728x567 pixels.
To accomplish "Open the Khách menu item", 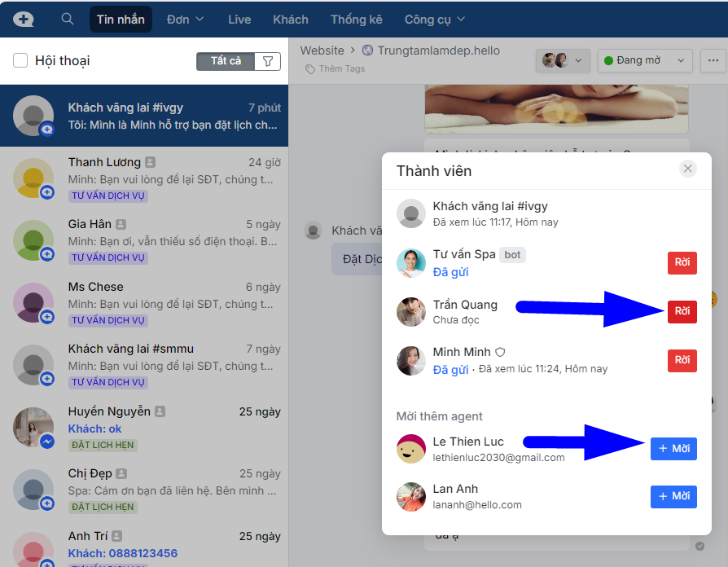I will (291, 20).
